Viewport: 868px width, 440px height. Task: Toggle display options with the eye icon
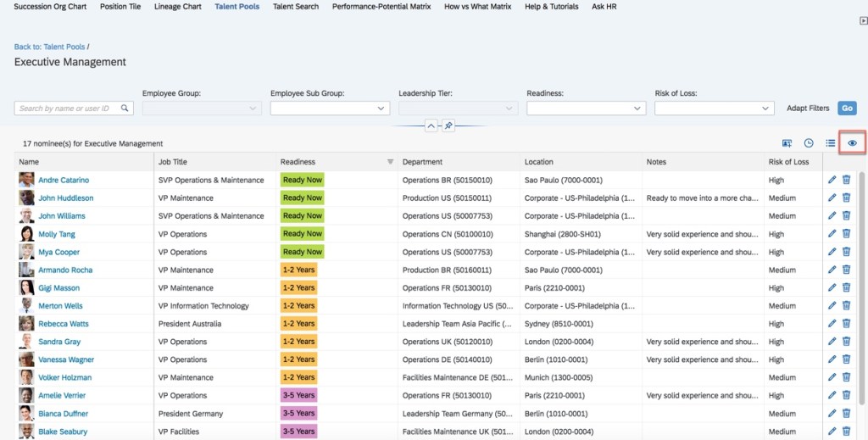pyautogui.click(x=852, y=143)
